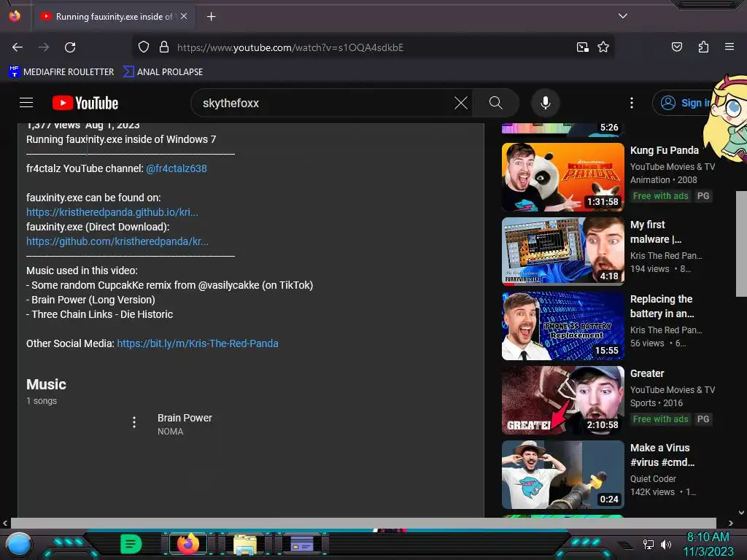Bookmark this page with the star icon

[603, 47]
